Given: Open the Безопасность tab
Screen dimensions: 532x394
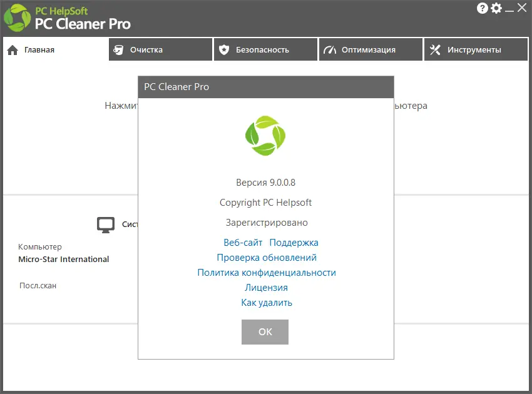Looking at the screenshot, I should point(265,49).
